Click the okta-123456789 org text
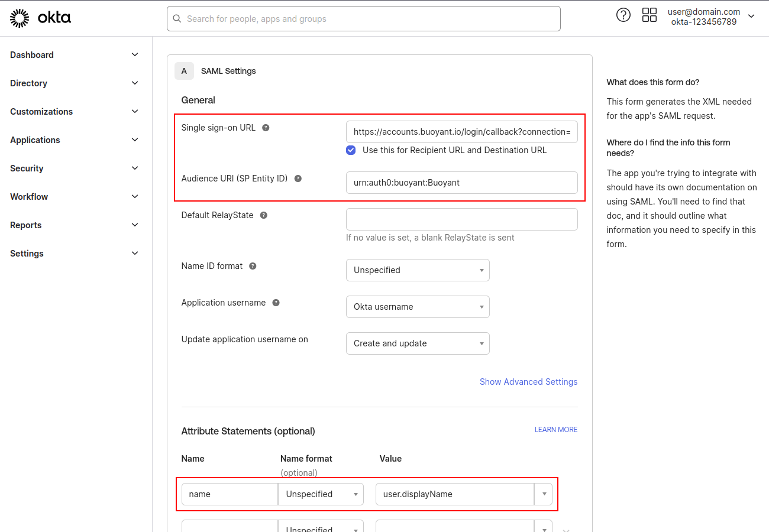The height and width of the screenshot is (532, 769). 704,22
